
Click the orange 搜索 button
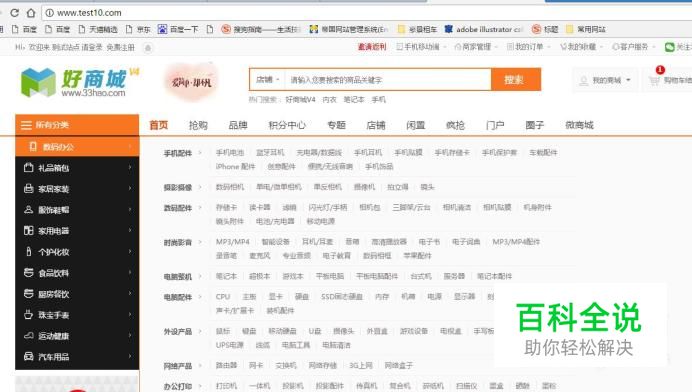(515, 80)
